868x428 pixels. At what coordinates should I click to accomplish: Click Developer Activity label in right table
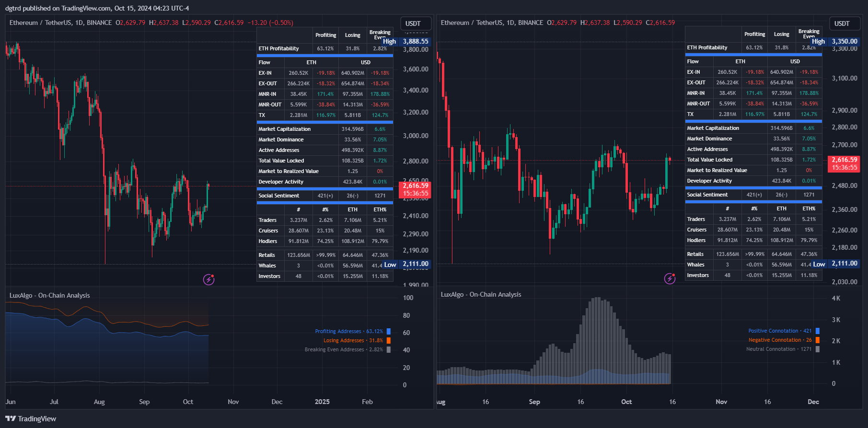coord(709,181)
